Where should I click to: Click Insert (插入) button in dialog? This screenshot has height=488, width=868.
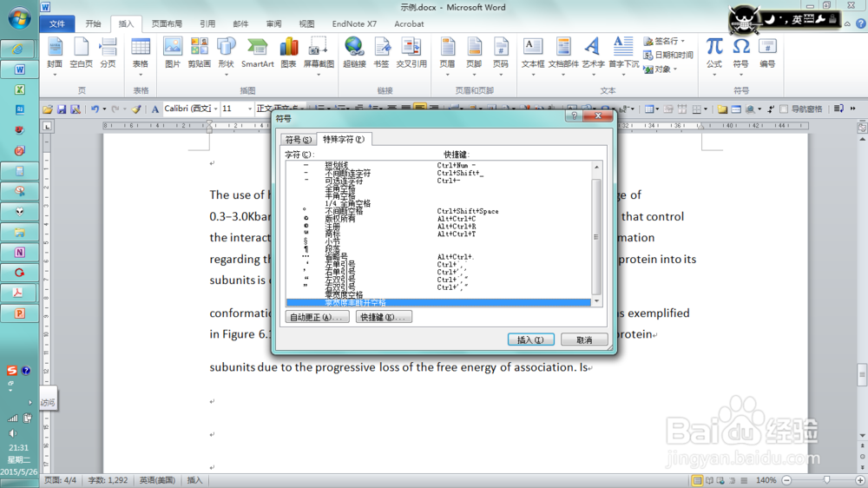(x=531, y=340)
